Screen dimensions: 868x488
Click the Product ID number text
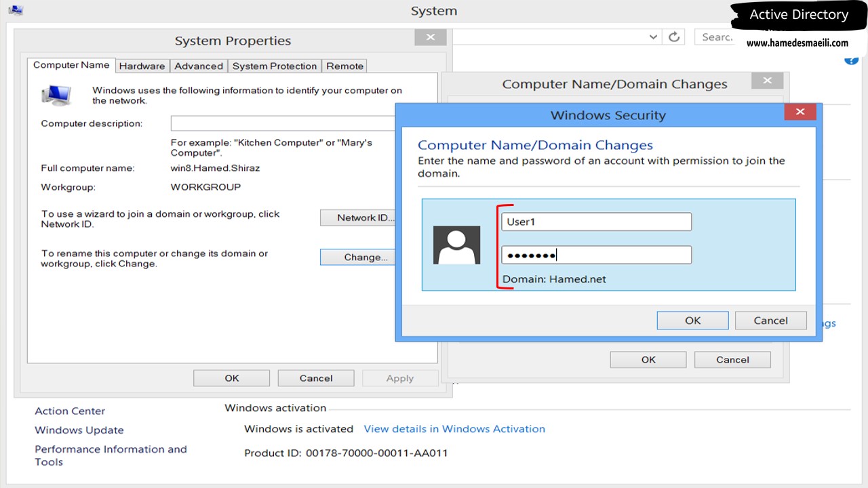pos(377,453)
